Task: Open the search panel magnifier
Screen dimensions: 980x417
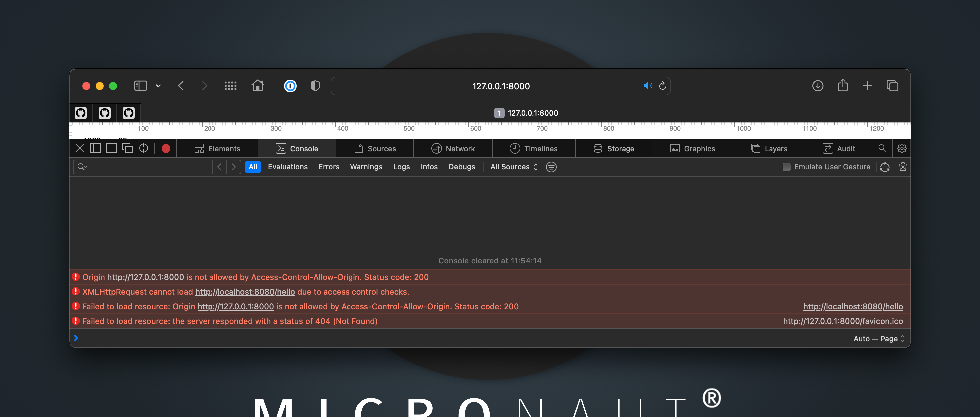Action: pyautogui.click(x=882, y=148)
